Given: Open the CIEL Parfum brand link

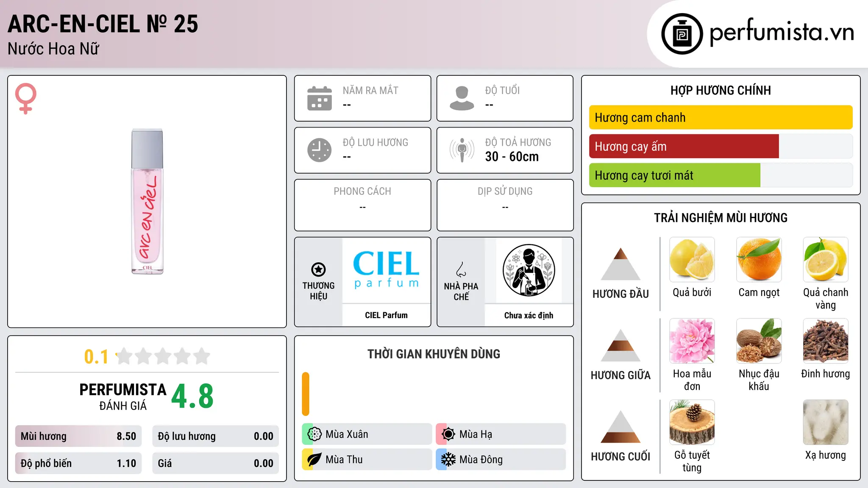Looking at the screenshot, I should (386, 315).
